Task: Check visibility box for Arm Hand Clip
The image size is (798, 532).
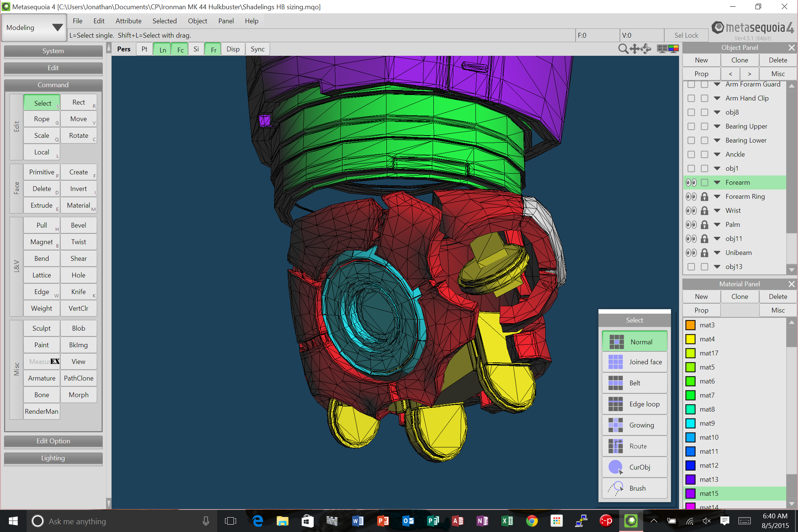Action: point(691,98)
